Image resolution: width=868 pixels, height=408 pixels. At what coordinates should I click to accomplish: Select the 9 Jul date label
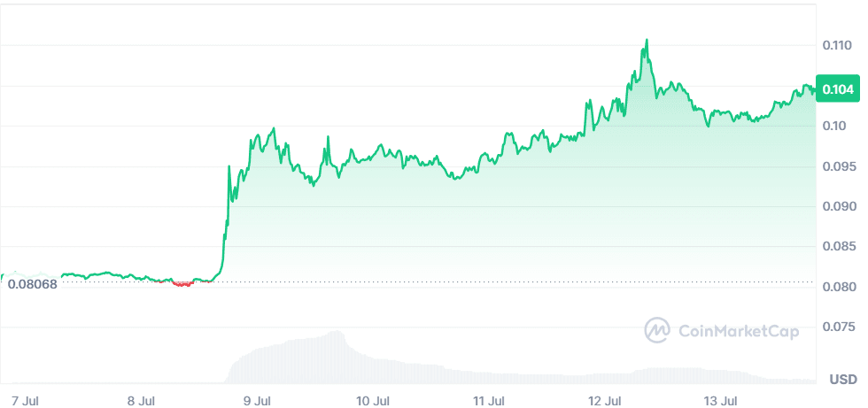click(258, 400)
